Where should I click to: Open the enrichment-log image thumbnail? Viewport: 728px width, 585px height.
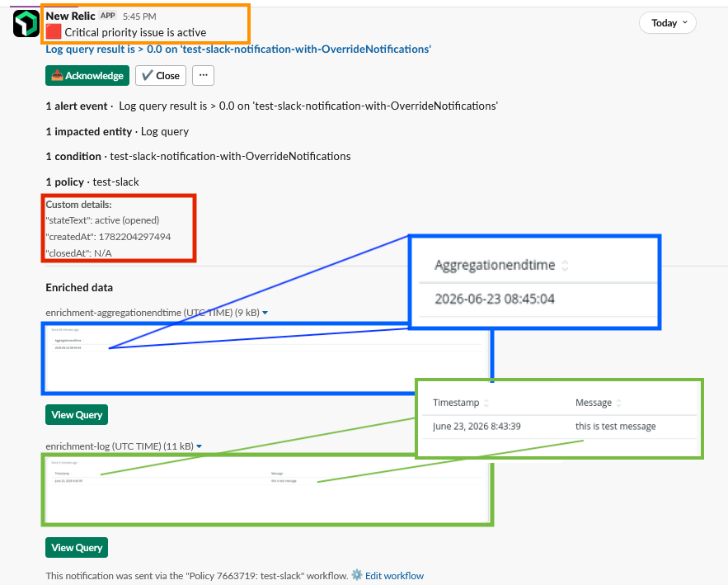click(267, 491)
